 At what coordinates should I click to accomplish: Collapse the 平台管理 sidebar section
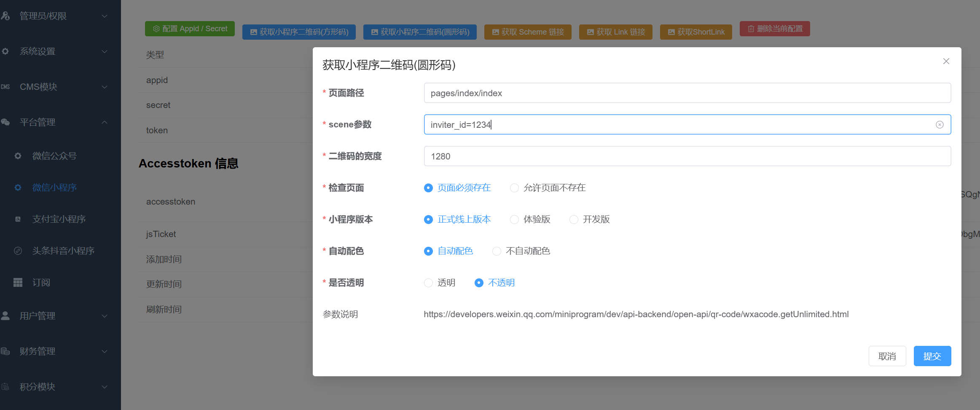tap(105, 122)
